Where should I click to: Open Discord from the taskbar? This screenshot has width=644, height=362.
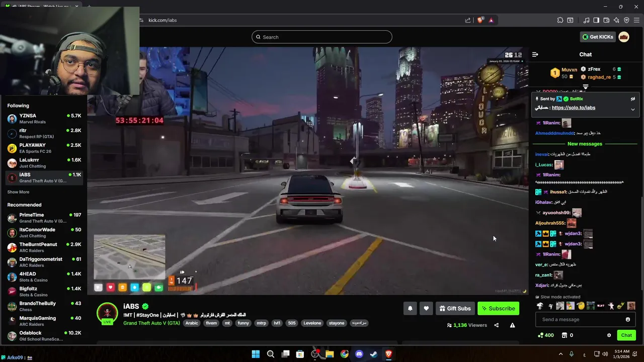point(359,354)
